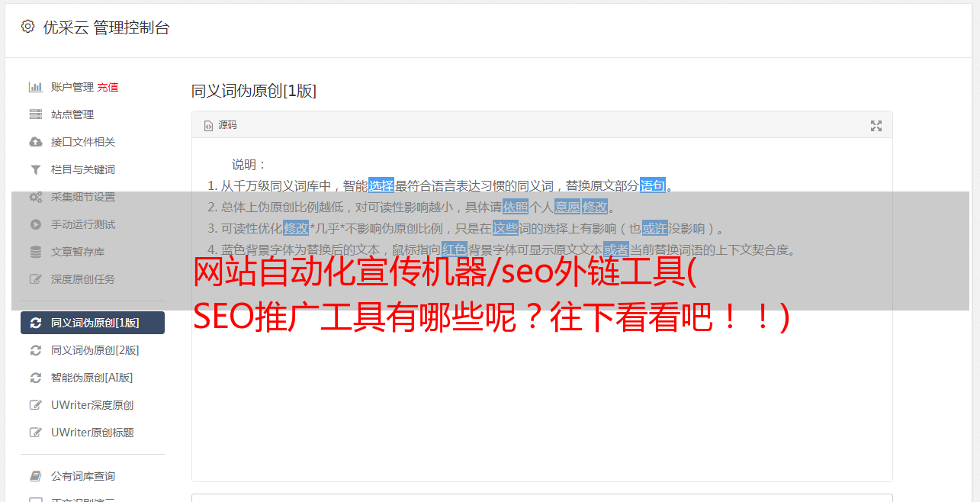980x502 pixels.
Task: Click the edit pencil icon for UWriter深度原创
Action: (35, 405)
